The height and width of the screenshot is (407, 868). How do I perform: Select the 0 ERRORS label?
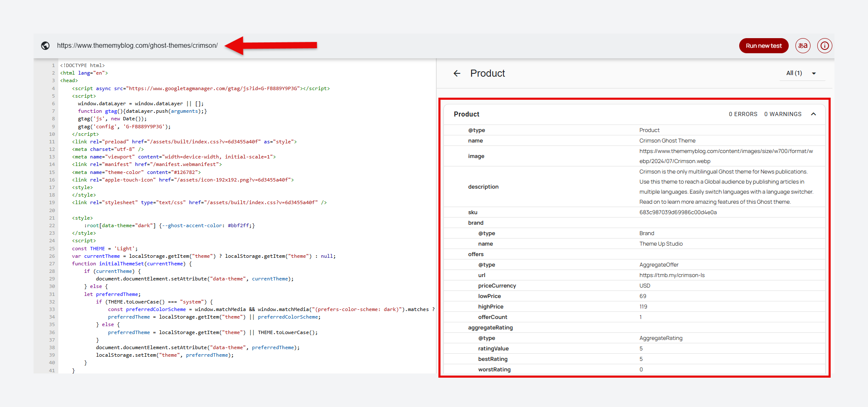click(743, 114)
